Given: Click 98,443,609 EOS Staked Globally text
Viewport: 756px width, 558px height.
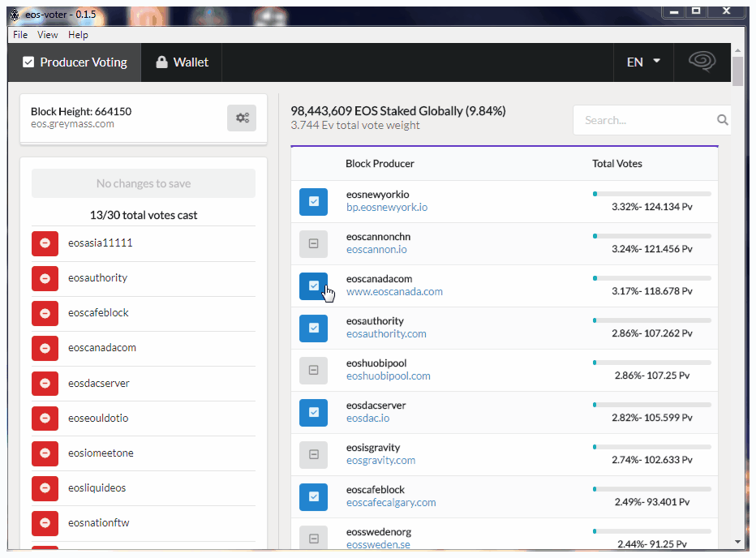Looking at the screenshot, I should point(398,111).
